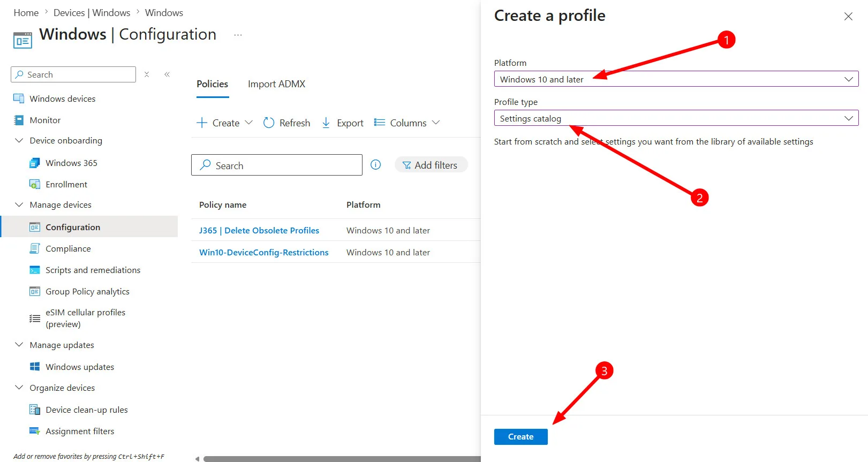Switch to the Import ADMX tab
The width and height of the screenshot is (868, 462).
(277, 84)
